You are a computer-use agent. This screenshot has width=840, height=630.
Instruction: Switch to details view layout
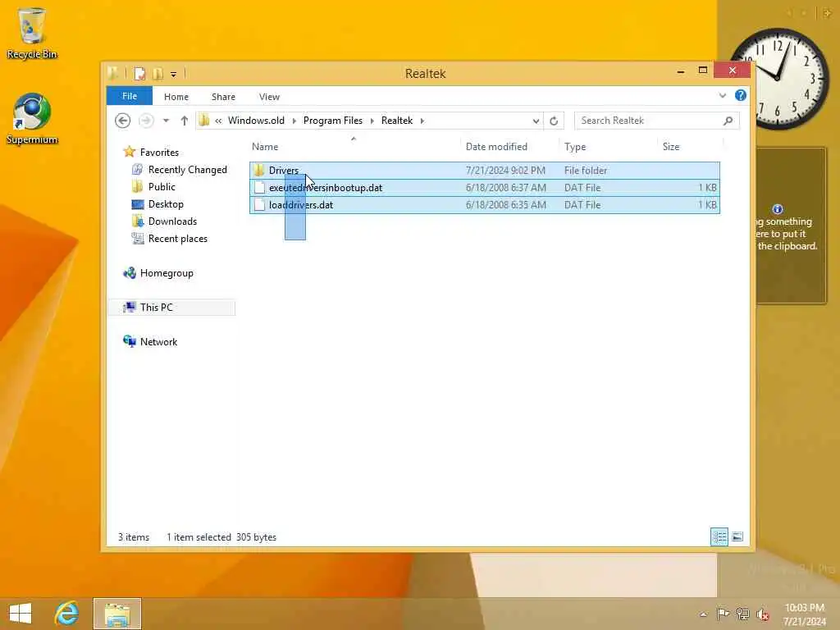[x=719, y=536]
